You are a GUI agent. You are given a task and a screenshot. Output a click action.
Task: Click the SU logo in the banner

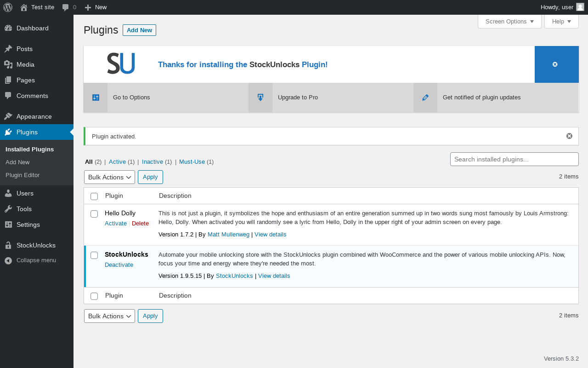[121, 63]
